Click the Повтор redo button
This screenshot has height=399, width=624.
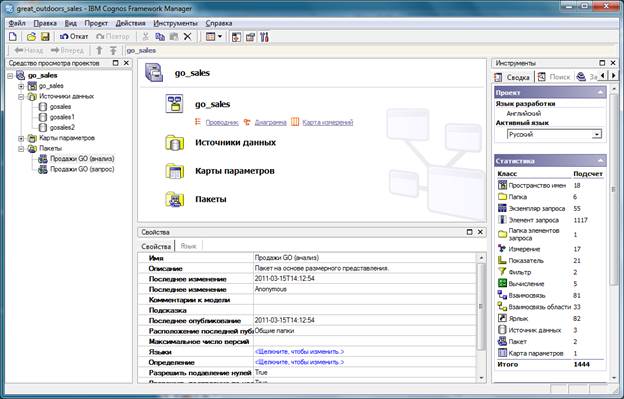point(113,37)
